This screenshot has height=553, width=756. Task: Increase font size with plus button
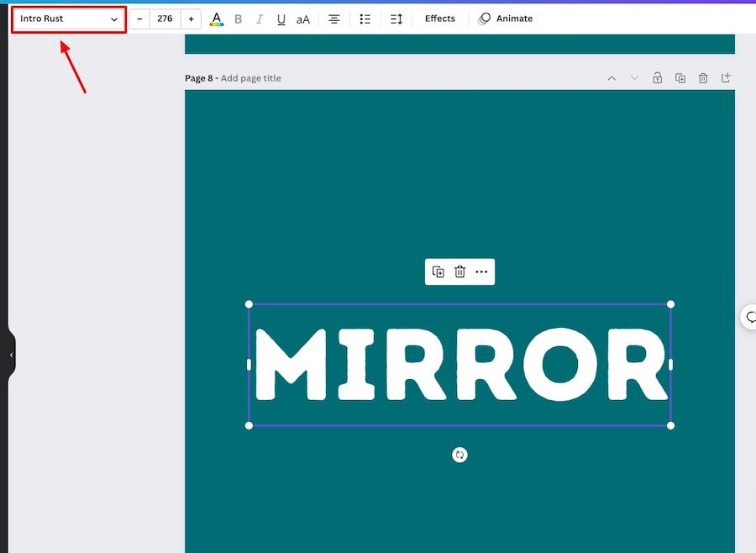tap(191, 18)
